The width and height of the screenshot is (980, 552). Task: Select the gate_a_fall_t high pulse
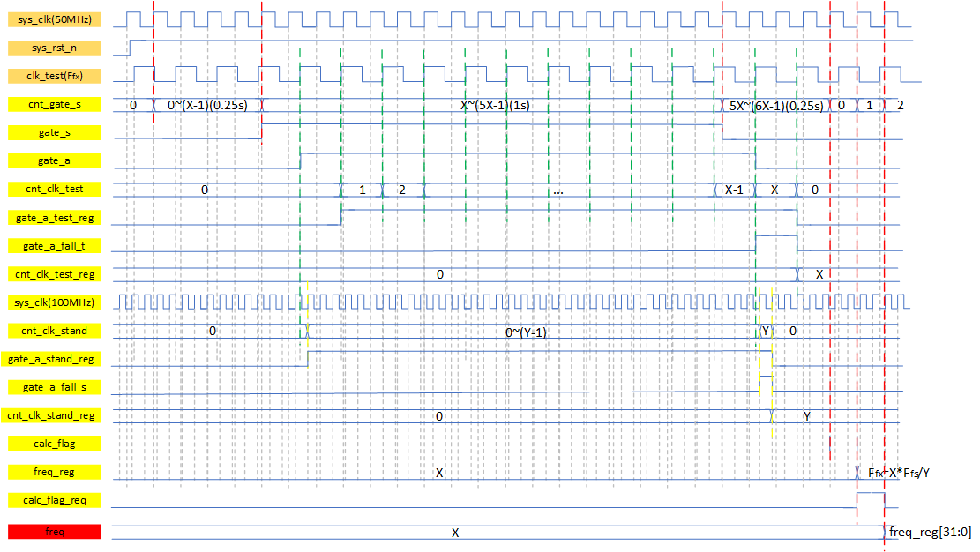pyautogui.click(x=776, y=242)
